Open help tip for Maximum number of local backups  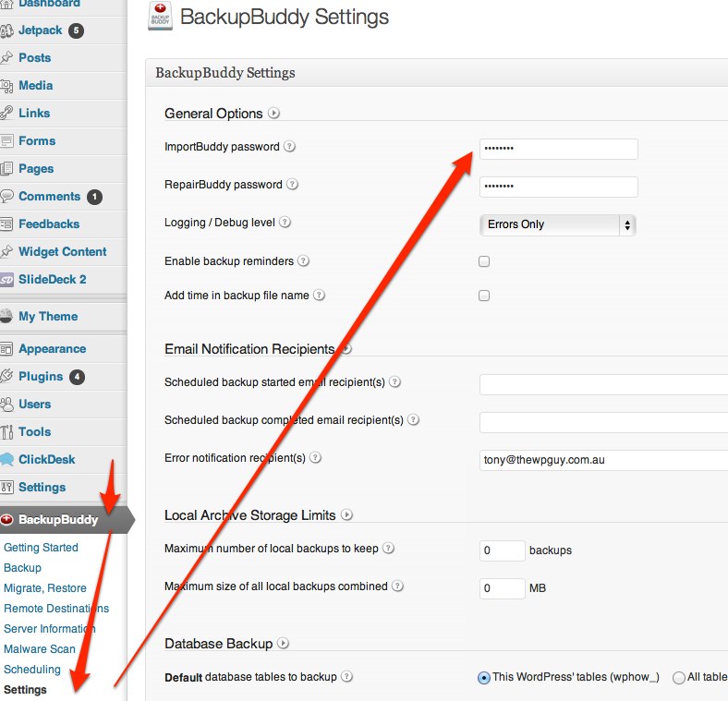(x=389, y=549)
